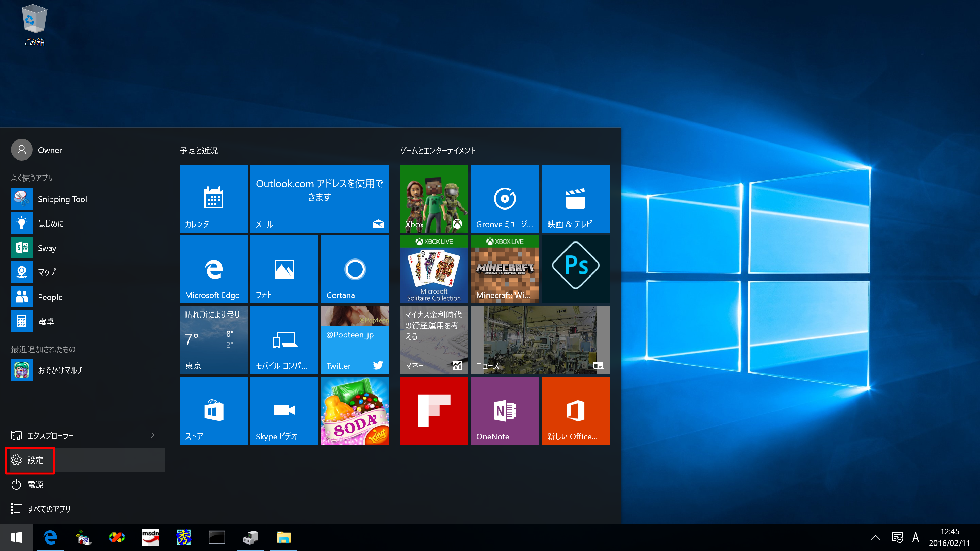Launch Snipping Tool from app list
Screen dimensions: 980x551
pyautogui.click(x=87, y=199)
